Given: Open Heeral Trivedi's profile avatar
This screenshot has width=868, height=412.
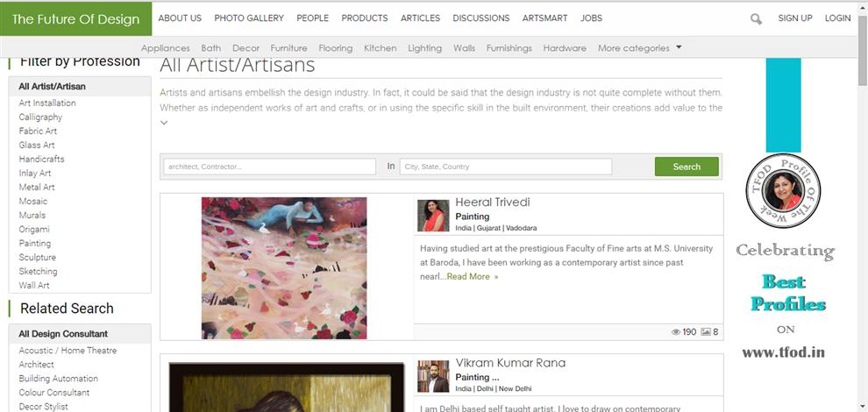Looking at the screenshot, I should pos(433,216).
